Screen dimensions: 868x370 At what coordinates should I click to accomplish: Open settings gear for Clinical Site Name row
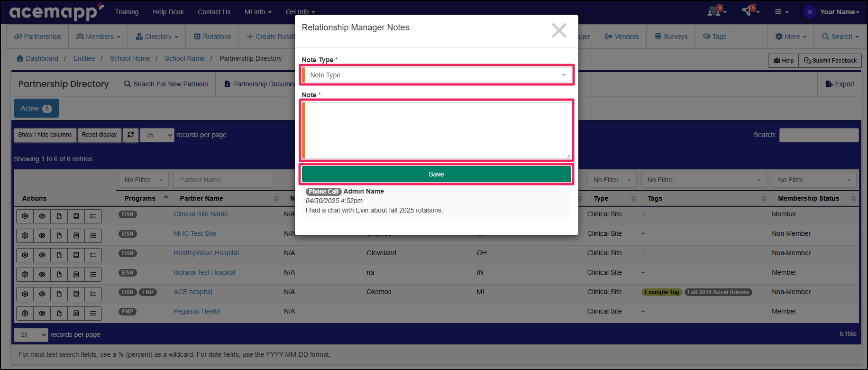tap(25, 216)
